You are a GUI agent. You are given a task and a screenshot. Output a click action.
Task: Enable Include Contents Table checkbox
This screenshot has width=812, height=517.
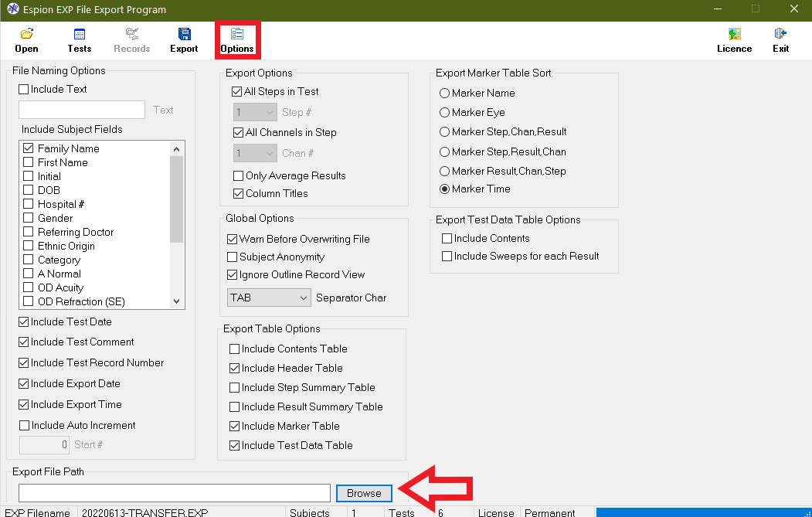point(235,349)
